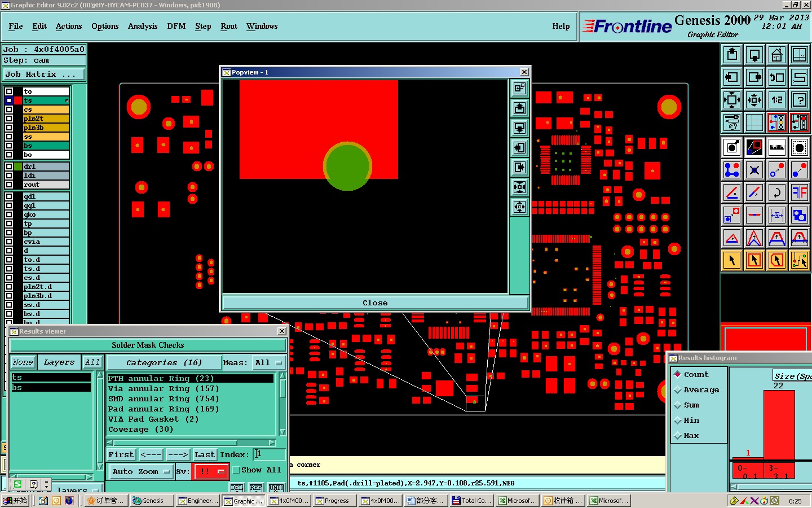The height and width of the screenshot is (508, 812).
Task: Toggle visibility of layer 'drl'
Action: tap(9, 167)
